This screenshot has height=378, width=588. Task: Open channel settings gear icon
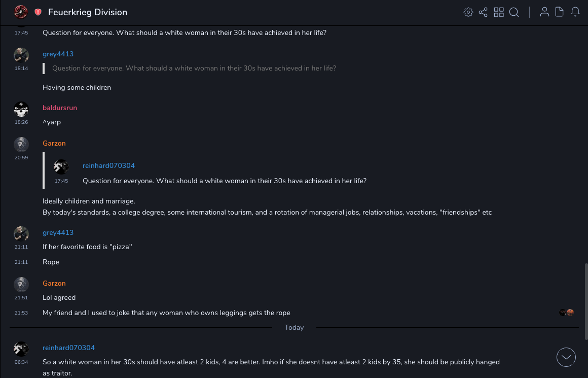468,12
